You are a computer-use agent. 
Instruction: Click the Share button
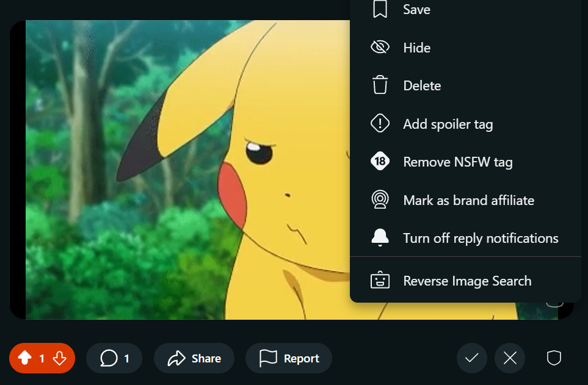pyautogui.click(x=194, y=358)
